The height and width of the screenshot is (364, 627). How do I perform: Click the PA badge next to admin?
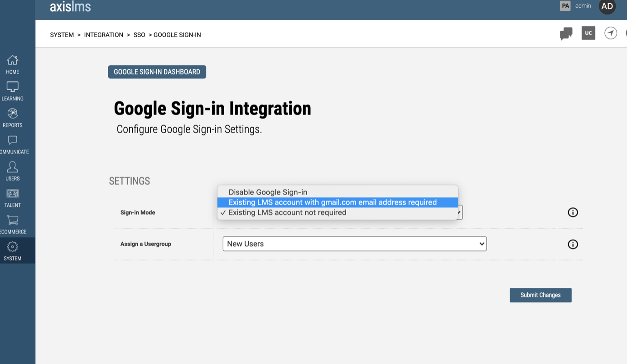coord(565,6)
